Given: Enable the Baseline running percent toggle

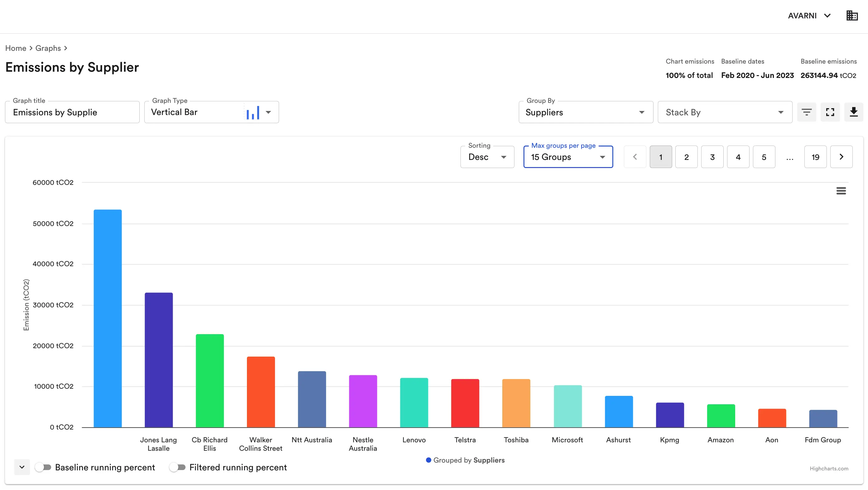Looking at the screenshot, I should pos(43,467).
